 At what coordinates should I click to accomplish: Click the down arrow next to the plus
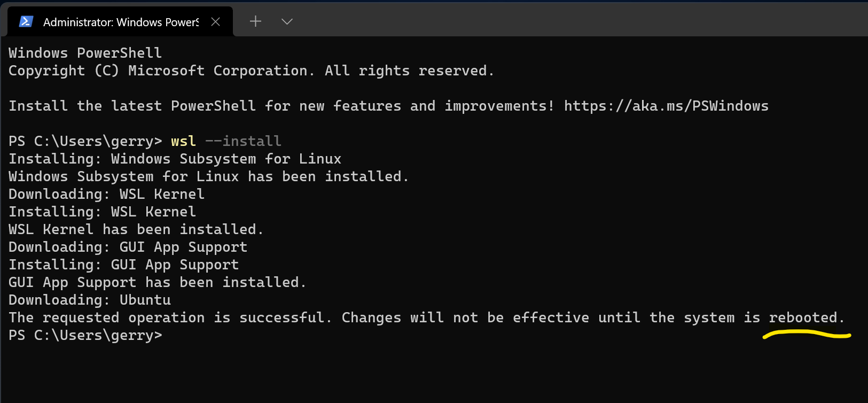click(287, 22)
